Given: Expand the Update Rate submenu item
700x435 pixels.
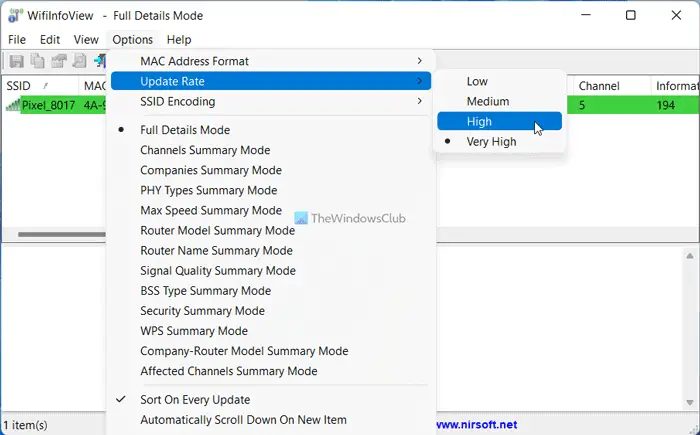Looking at the screenshot, I should tap(271, 81).
